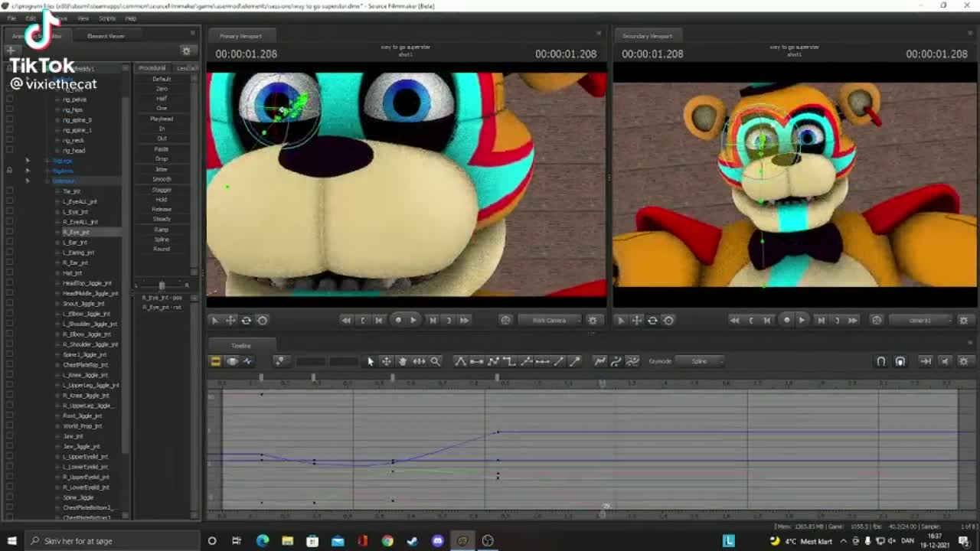Viewport: 980px width, 551px height.
Task: Switch timeline to graph editor mode
Action: point(248,361)
